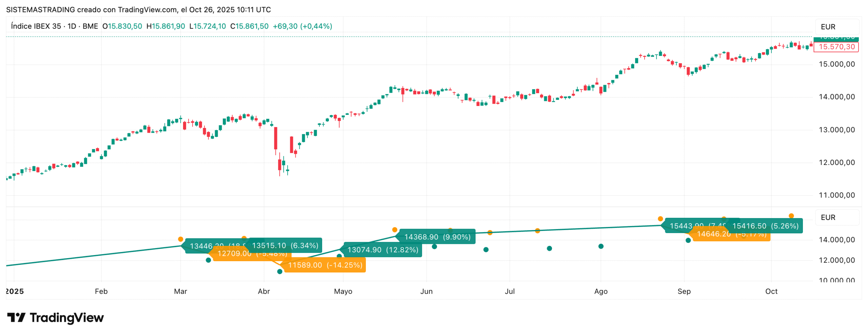This screenshot has height=336, width=868.
Task: Click the Mayo label on the time axis
Action: [x=343, y=291]
